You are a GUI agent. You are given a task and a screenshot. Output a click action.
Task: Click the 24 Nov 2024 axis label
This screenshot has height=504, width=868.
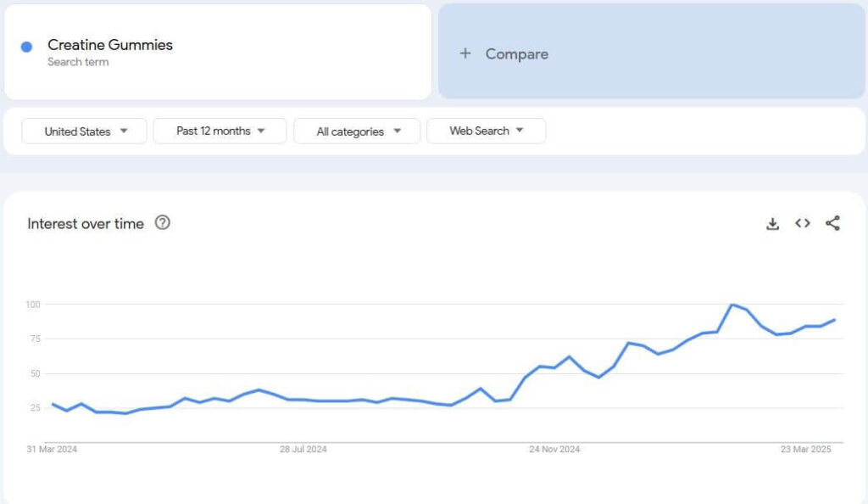(x=554, y=450)
